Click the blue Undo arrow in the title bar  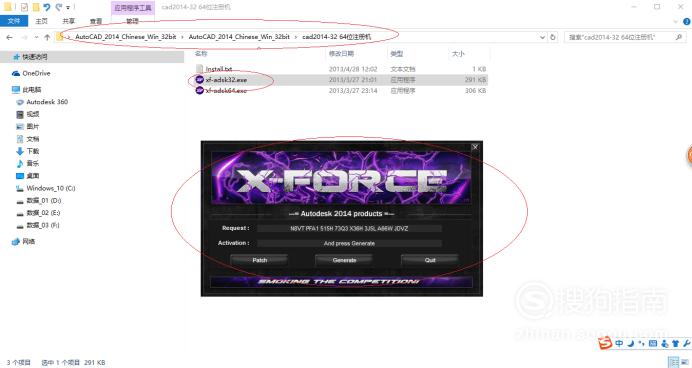click(x=47, y=7)
